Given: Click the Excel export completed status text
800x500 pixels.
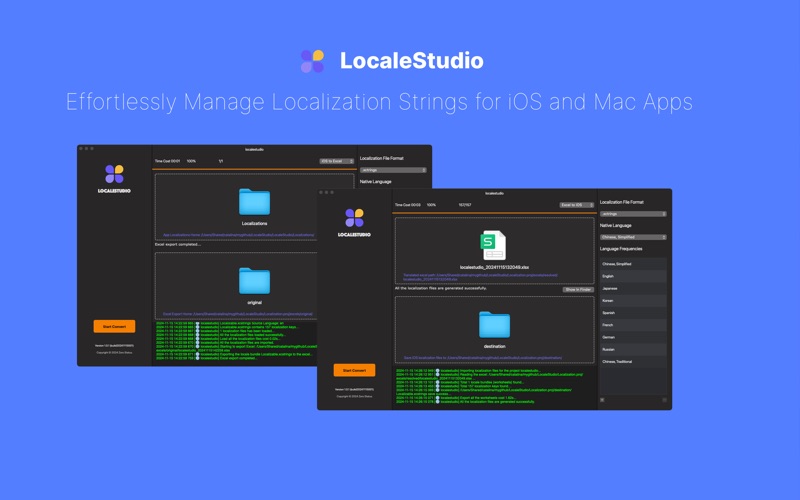Looking at the screenshot, I should pos(178,244).
